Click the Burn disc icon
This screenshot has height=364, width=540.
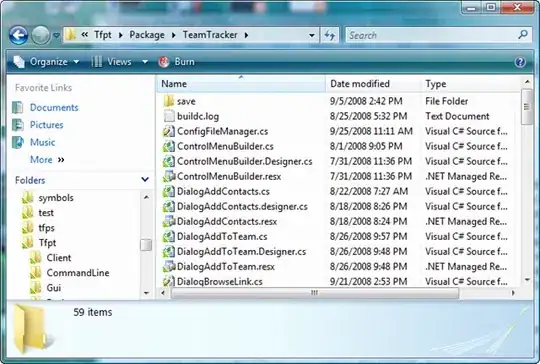coord(164,62)
